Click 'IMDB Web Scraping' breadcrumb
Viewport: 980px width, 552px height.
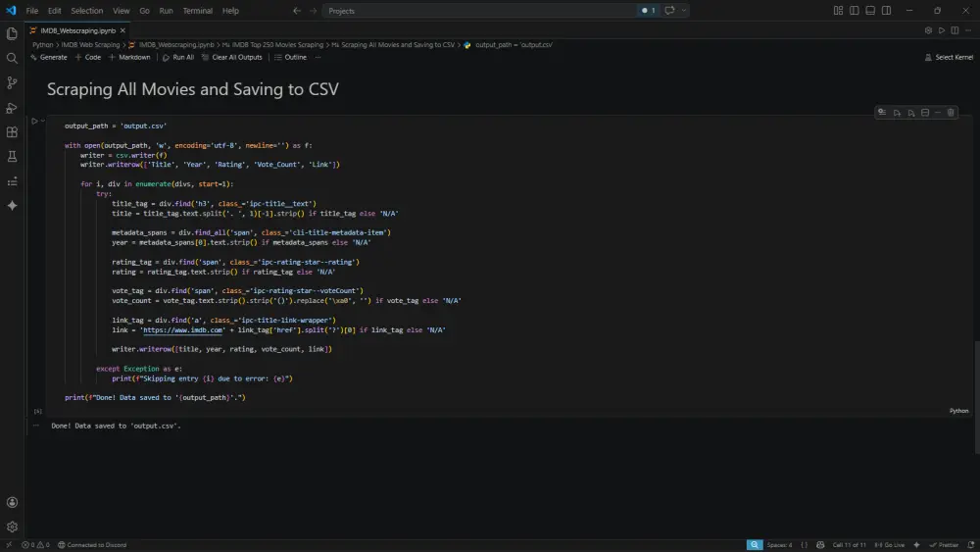pyautogui.click(x=90, y=45)
